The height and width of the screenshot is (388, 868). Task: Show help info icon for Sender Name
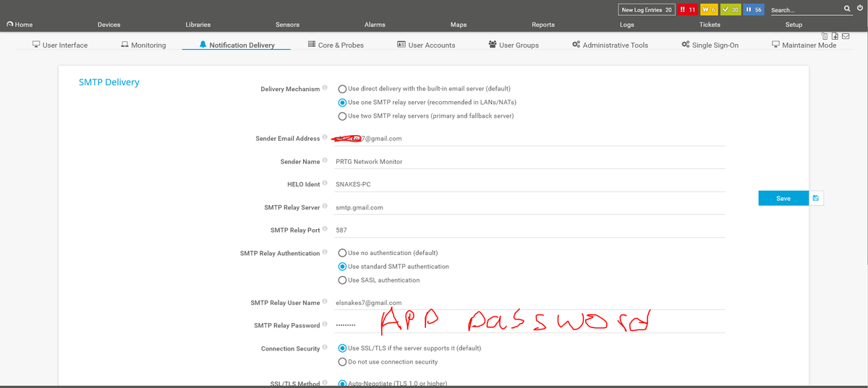point(325,161)
